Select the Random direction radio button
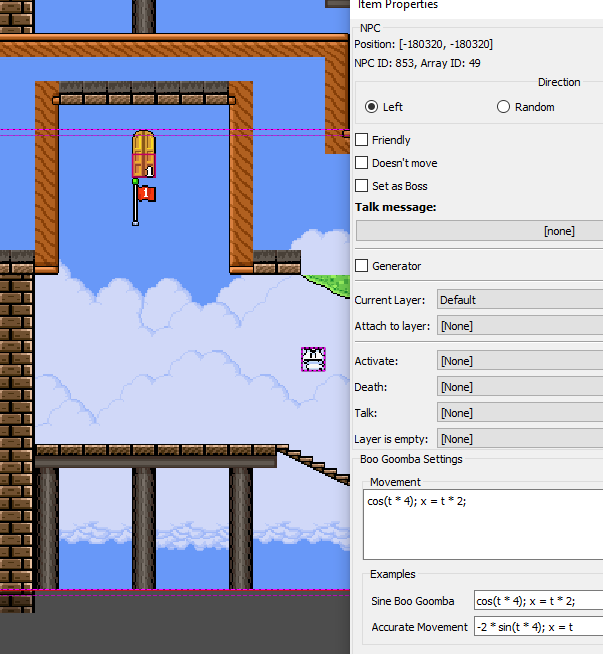The width and height of the screenshot is (603, 654). pyautogui.click(x=503, y=107)
